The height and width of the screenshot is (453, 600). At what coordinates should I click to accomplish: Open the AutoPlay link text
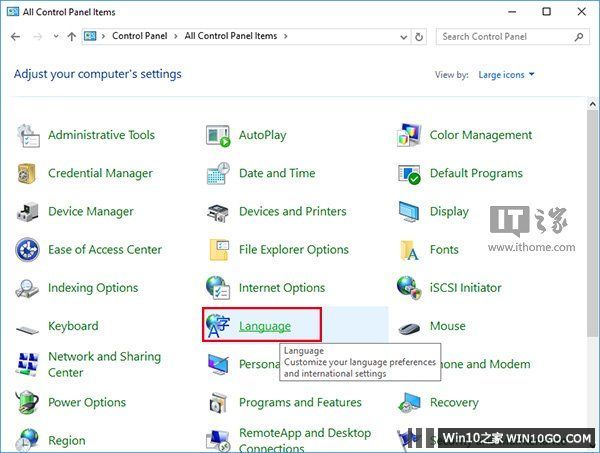[262, 135]
